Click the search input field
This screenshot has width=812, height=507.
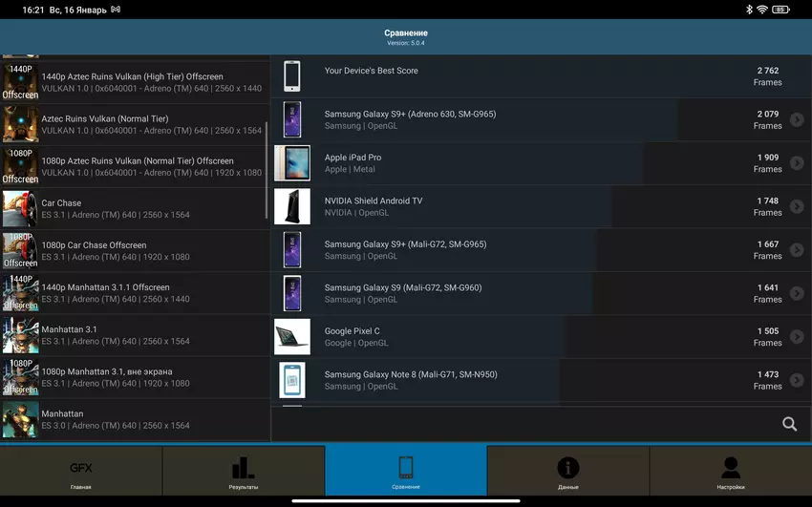525,424
